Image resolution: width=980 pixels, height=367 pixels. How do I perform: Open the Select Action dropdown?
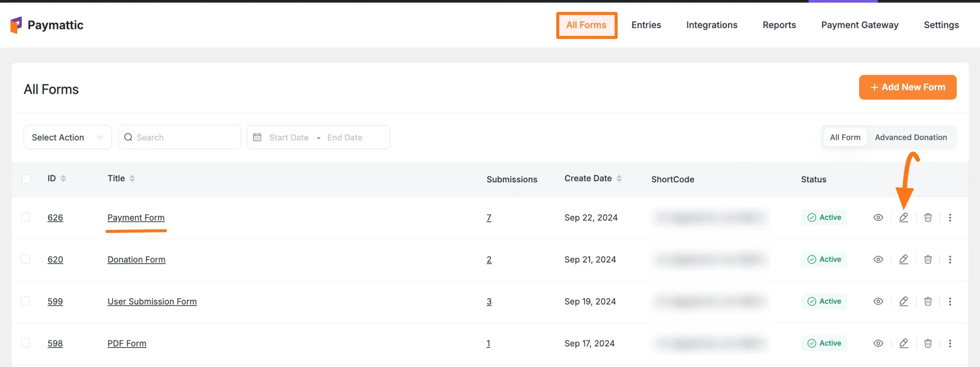pos(67,137)
